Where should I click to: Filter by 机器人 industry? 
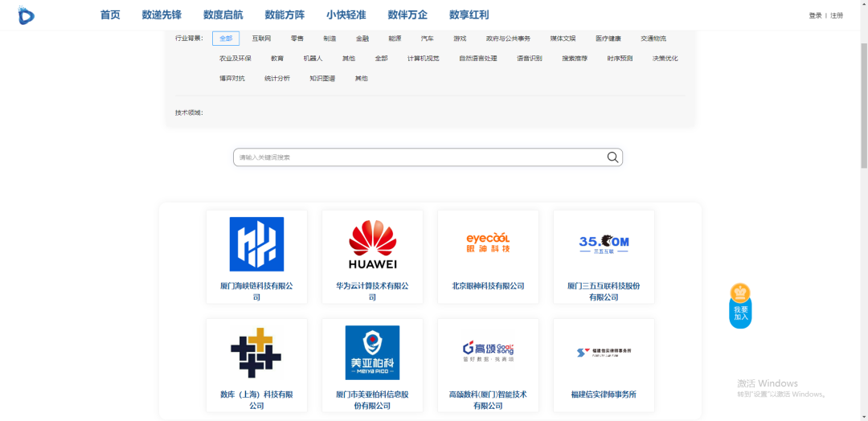(313, 58)
